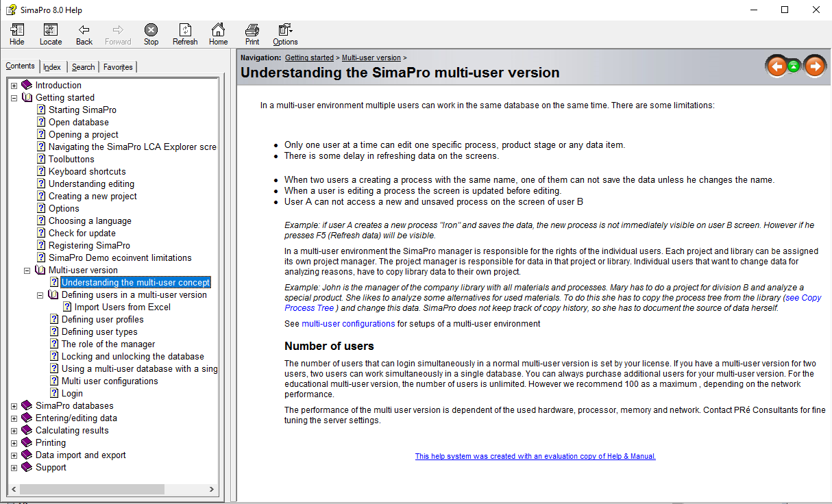Open the Check for update topic
Screen dimensions: 832x504
82,234
